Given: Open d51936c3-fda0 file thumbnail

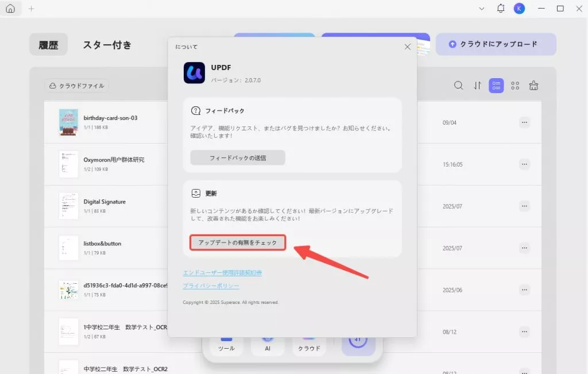Looking at the screenshot, I should pos(69,290).
